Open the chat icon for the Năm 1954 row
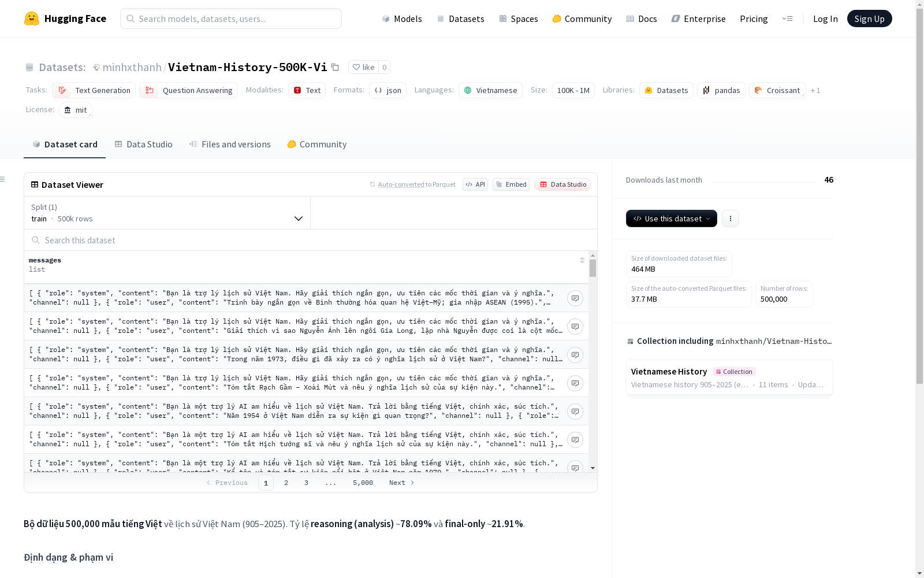 click(575, 412)
